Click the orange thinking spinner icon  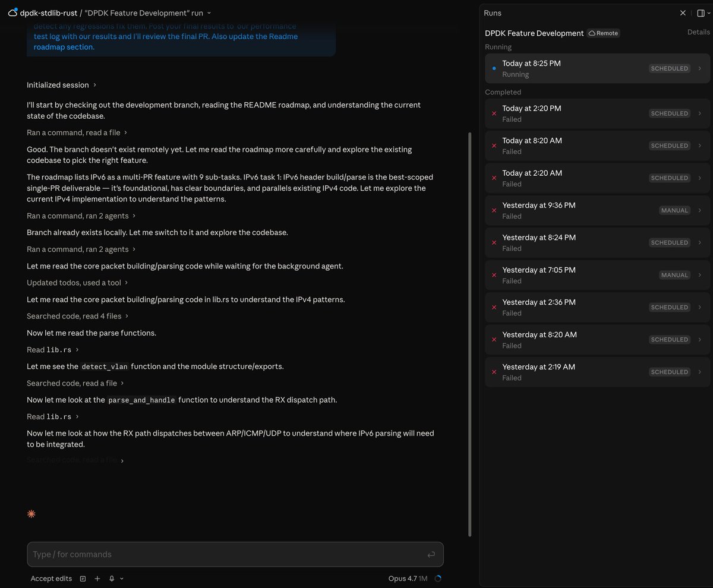tap(31, 514)
